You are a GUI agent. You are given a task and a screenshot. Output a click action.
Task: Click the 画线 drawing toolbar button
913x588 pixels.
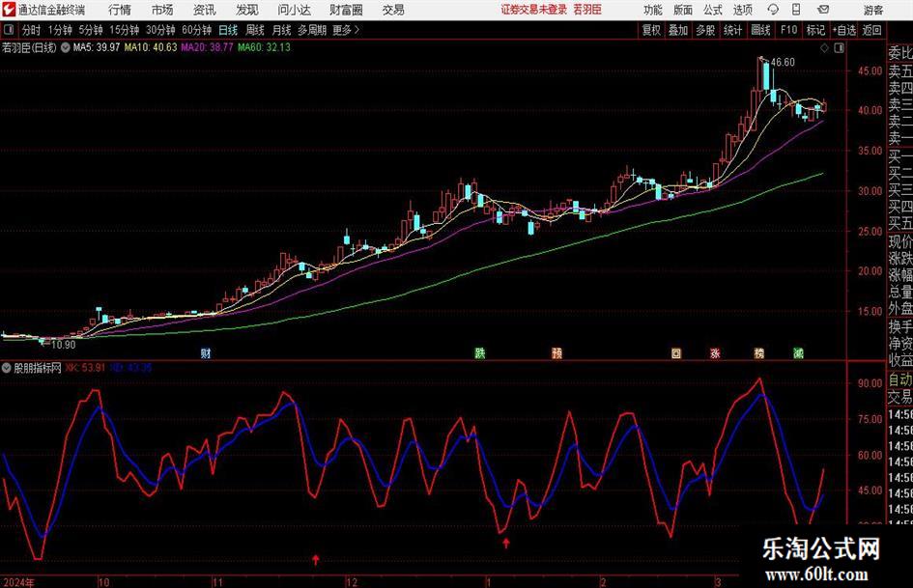click(760, 30)
